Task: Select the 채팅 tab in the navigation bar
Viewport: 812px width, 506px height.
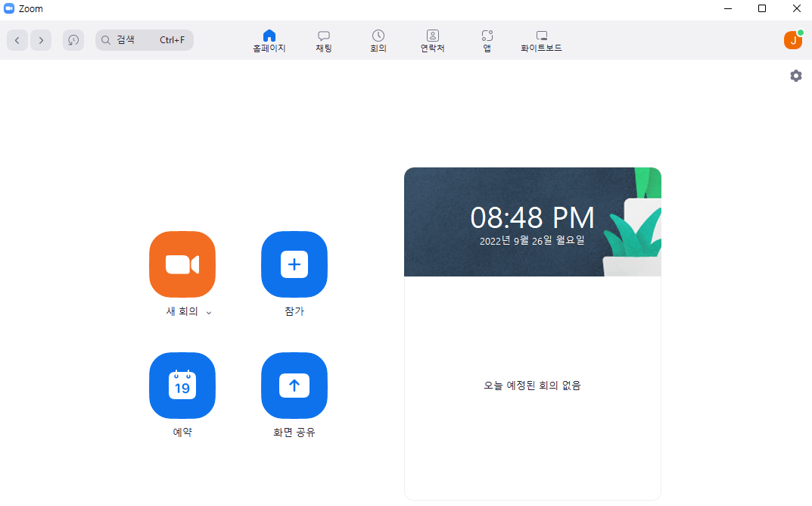Action: pos(323,40)
